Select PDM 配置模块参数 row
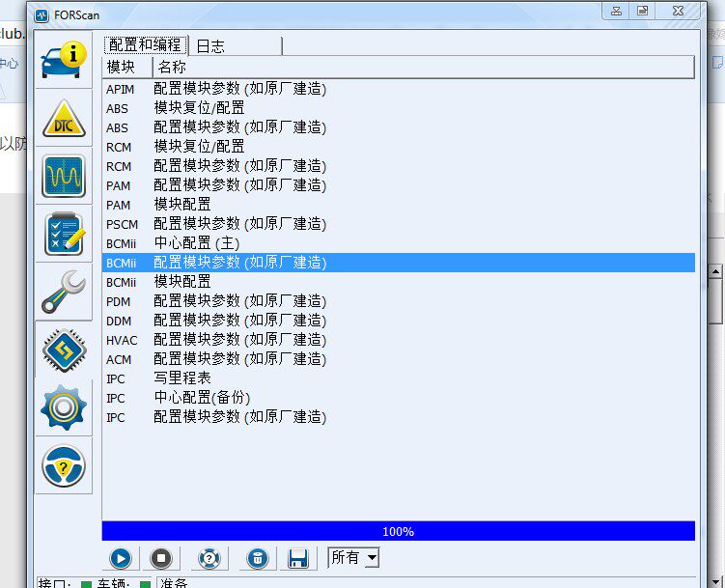This screenshot has height=588, width=725. click(398, 301)
